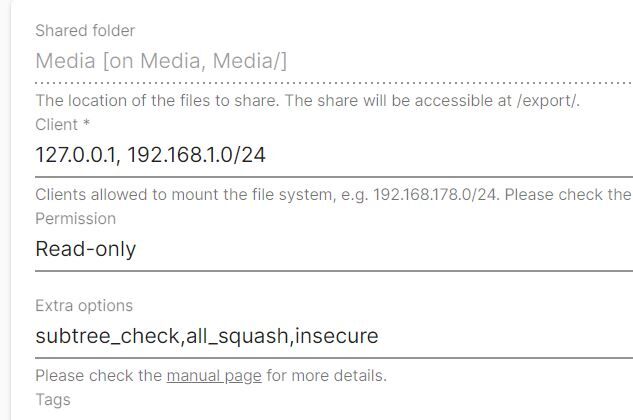Click the 'for more details' hint text
The height and width of the screenshot is (420, 633).
click(x=326, y=376)
